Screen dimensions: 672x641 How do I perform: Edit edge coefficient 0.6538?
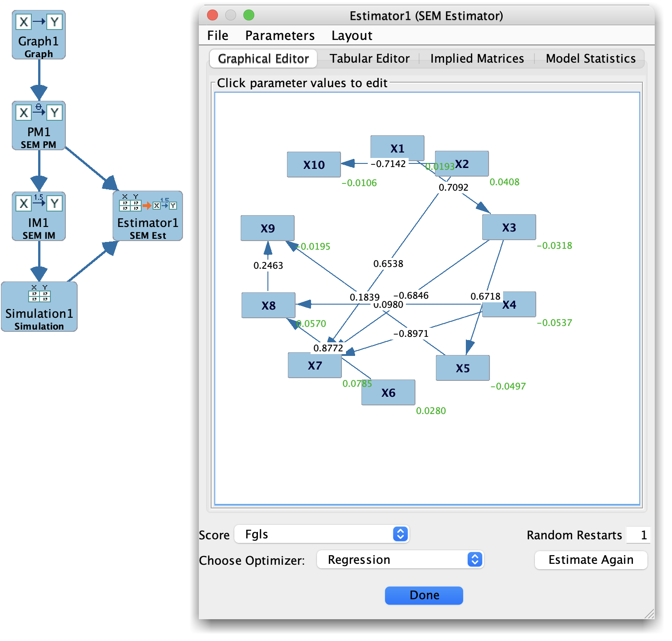click(x=388, y=264)
